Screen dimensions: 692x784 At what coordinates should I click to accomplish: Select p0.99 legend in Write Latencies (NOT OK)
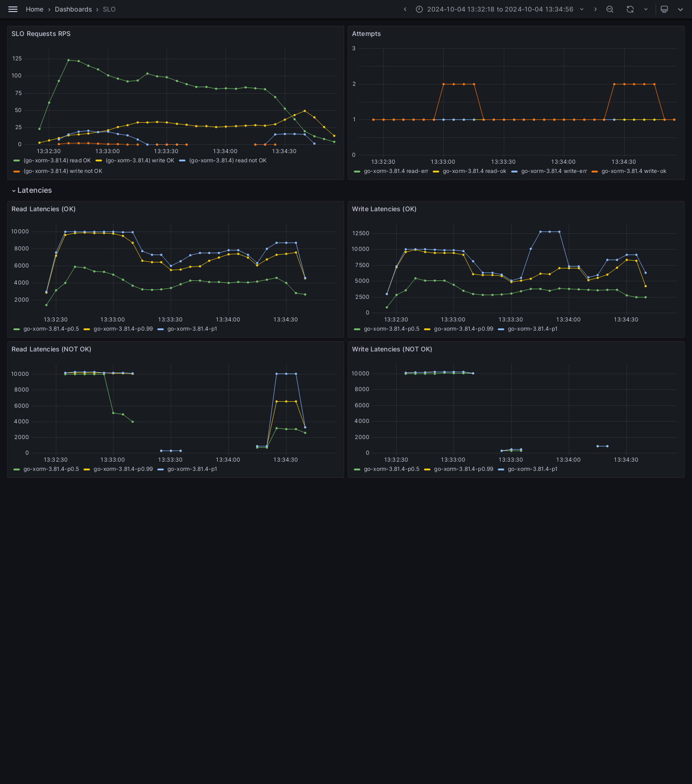(x=464, y=469)
